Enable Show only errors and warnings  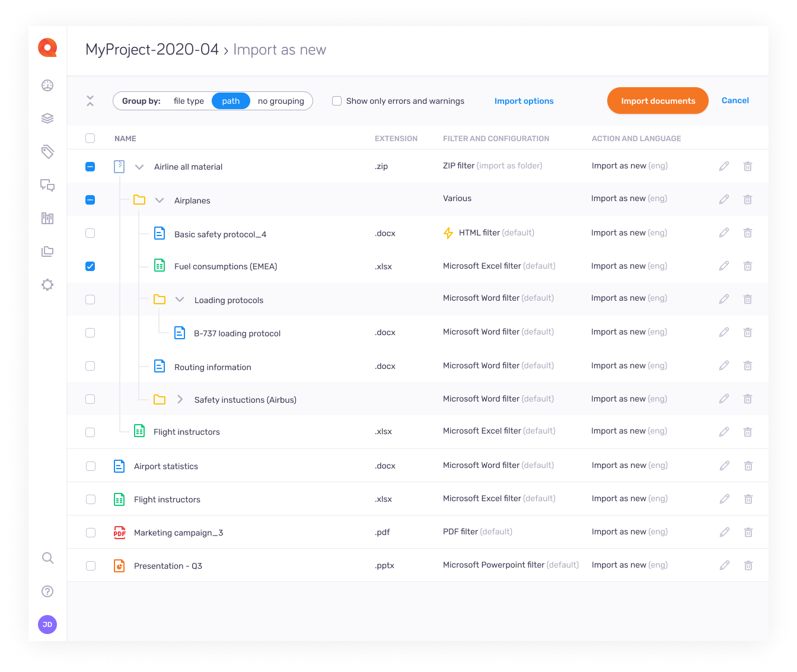point(337,101)
